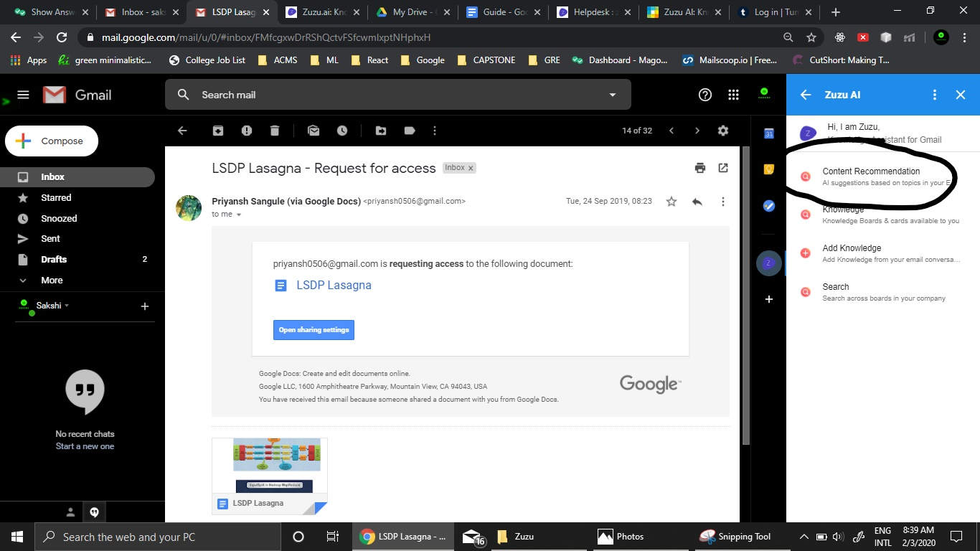
Task: Select the Inbox folder
Action: pos(77,176)
